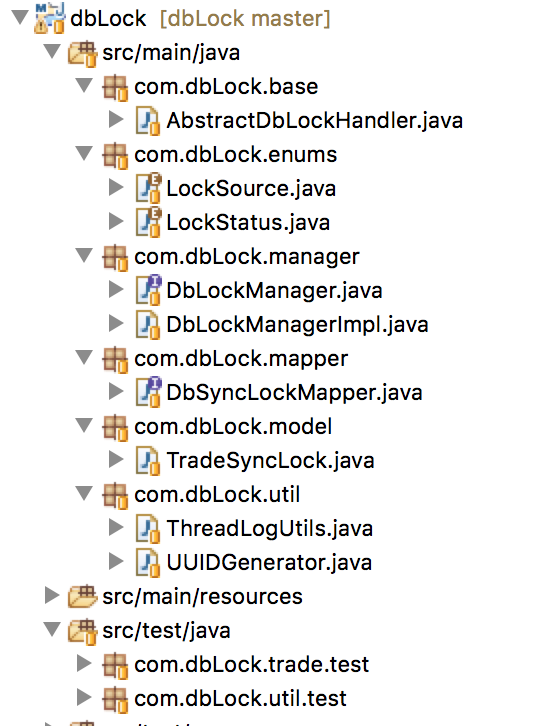560x726 pixels.
Task: Click the LockStatus.java enum file icon
Action: pos(148,223)
